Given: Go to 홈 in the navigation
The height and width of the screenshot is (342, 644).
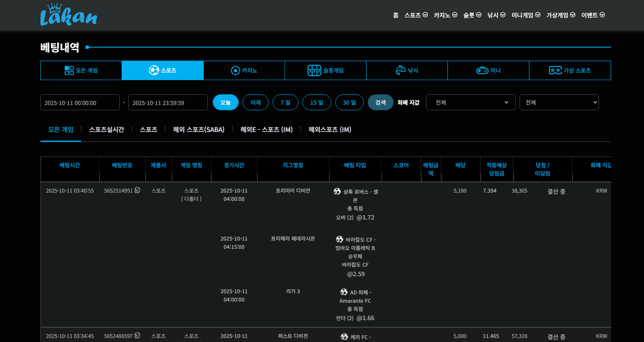Looking at the screenshot, I should click(396, 15).
